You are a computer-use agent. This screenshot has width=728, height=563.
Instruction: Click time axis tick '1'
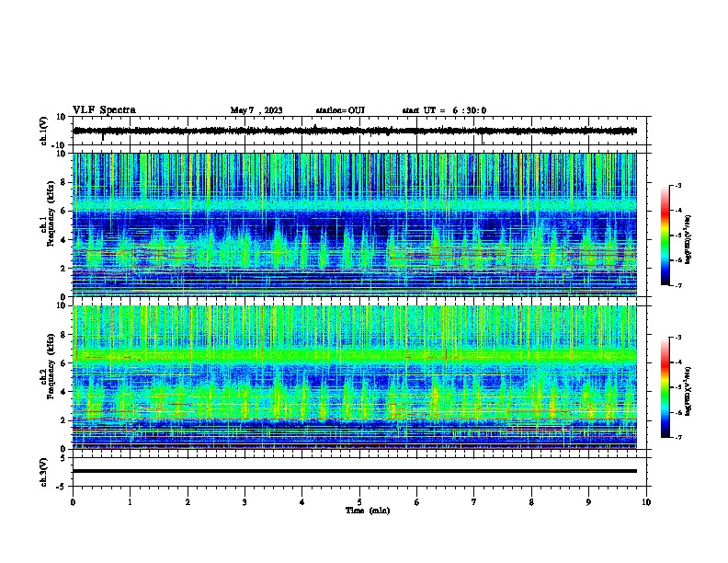[x=130, y=502]
